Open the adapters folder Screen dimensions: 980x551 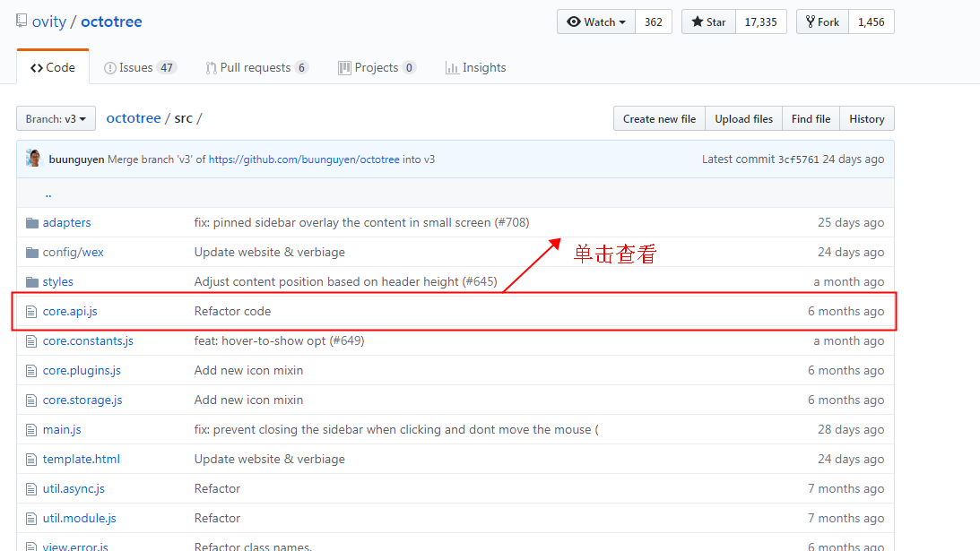pos(66,222)
